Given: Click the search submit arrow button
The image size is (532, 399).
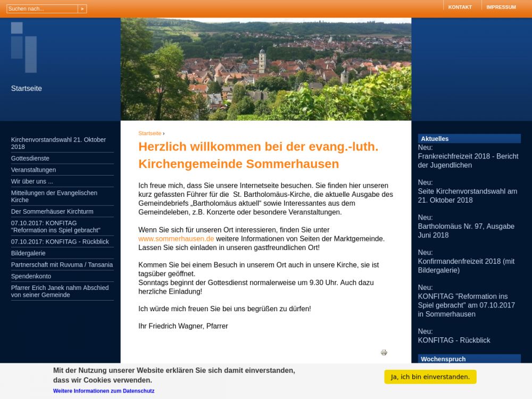Looking at the screenshot, I should [x=82, y=9].
